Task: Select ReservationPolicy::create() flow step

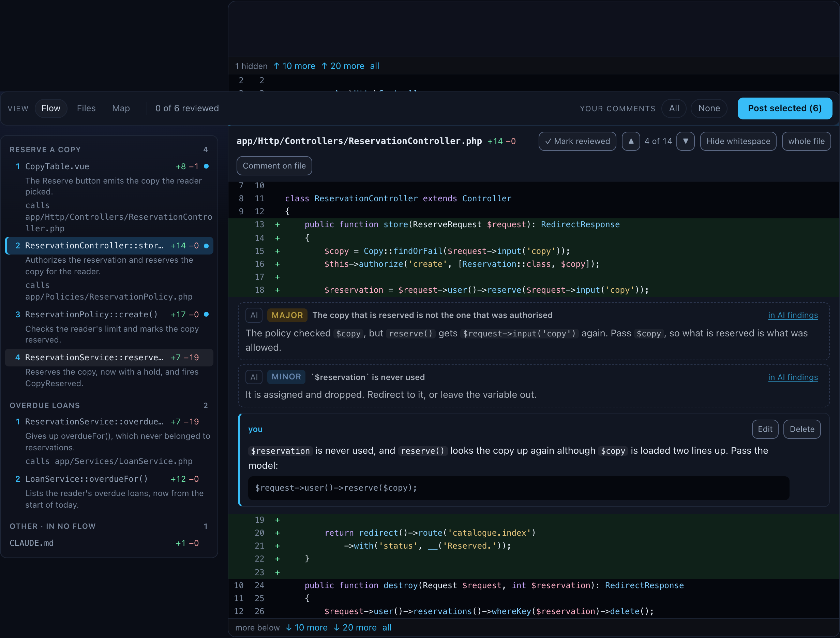Action: pos(109,315)
